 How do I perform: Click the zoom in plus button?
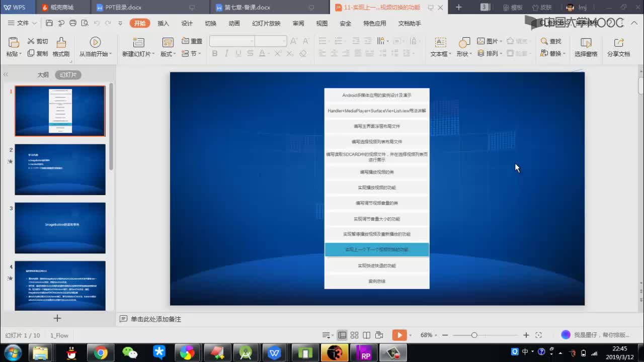[526, 335]
